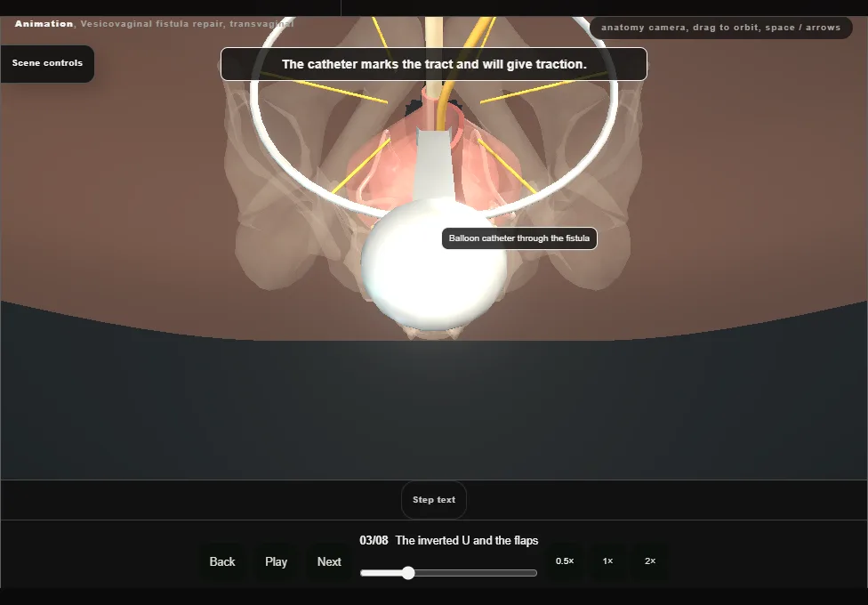868x605 pixels.
Task: Click 'Vesicovaginal fistula repair, transvaginal' subtitle
Action: (187, 24)
